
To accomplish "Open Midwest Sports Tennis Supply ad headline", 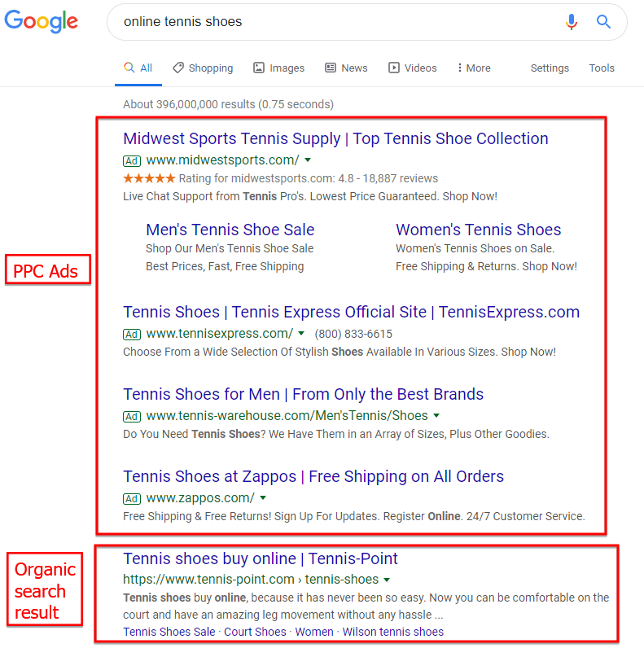I will pyautogui.click(x=335, y=138).
